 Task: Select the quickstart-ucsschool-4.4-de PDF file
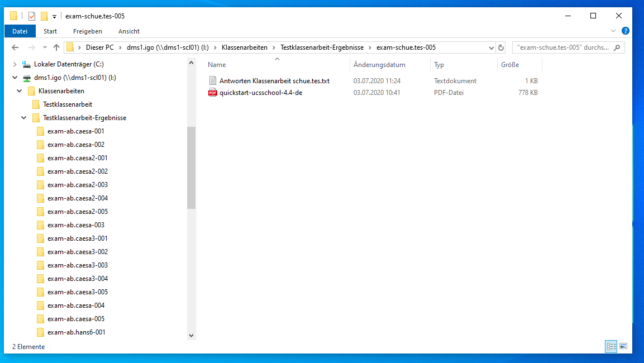[261, 93]
